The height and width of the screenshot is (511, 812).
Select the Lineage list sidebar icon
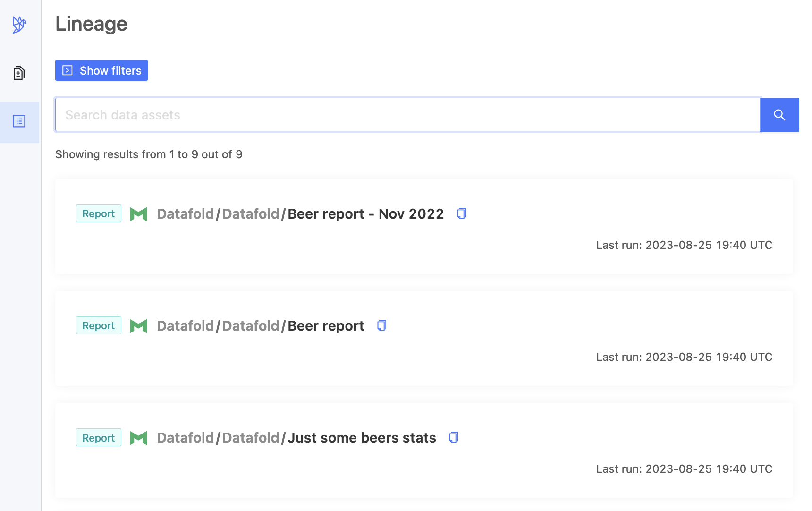pyautogui.click(x=19, y=121)
